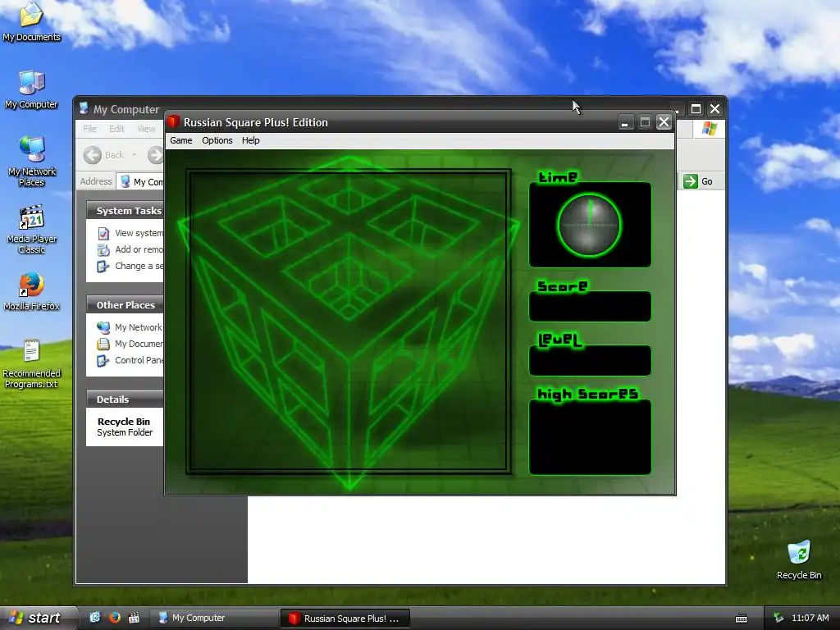The width and height of the screenshot is (840, 630).
Task: Open View menu in My Computer window
Action: point(146,129)
